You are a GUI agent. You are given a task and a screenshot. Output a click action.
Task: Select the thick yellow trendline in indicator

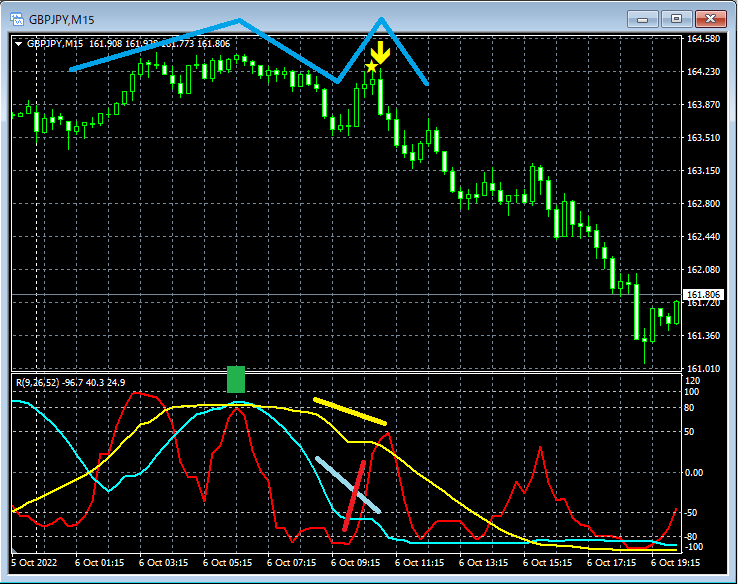point(349,411)
